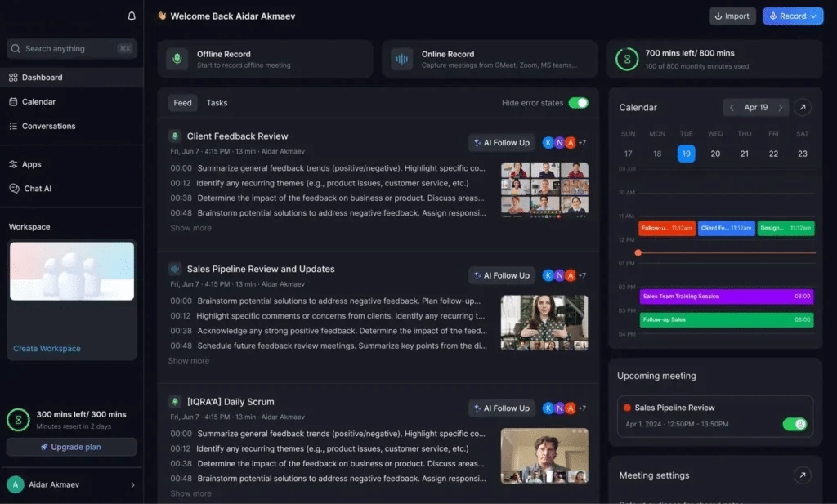Click the notification bell icon
The height and width of the screenshot is (504, 837).
tap(132, 16)
